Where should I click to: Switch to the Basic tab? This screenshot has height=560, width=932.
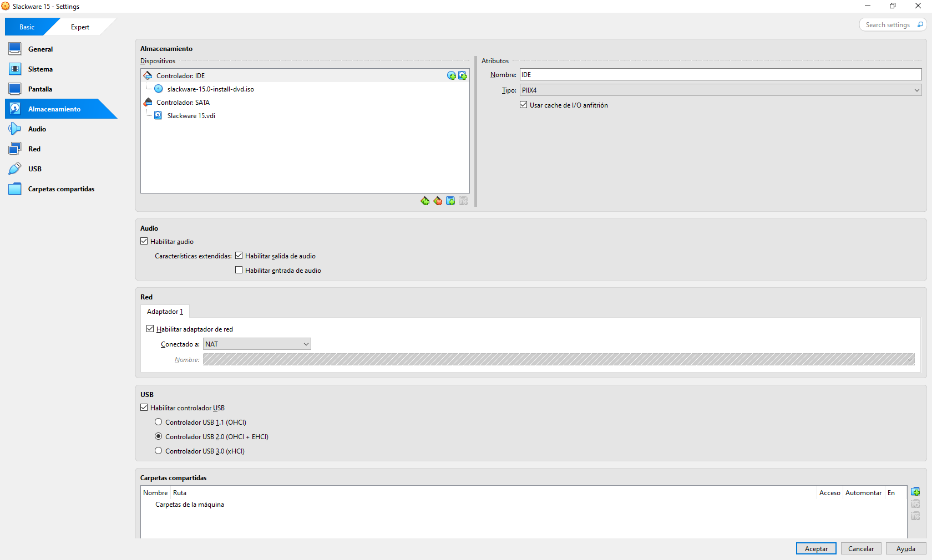[27, 27]
